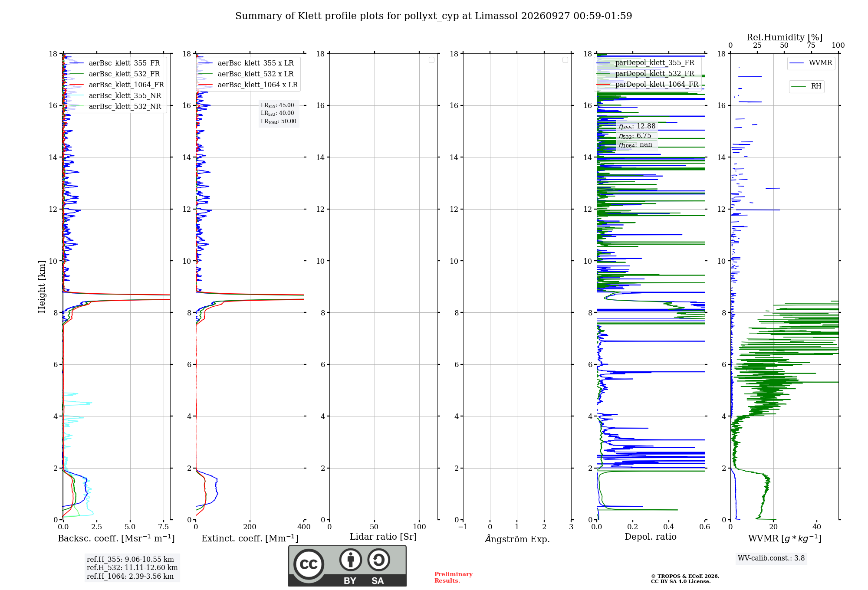Viewport: 868px width, 590px height.
Task: Click the Extinct. coeff. axis label
Action: click(250, 538)
